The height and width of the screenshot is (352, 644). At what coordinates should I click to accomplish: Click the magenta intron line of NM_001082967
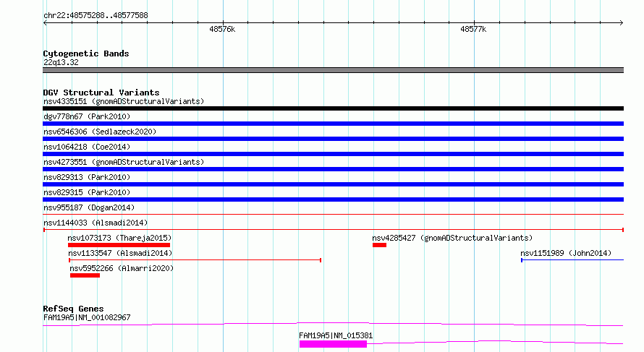point(333,324)
